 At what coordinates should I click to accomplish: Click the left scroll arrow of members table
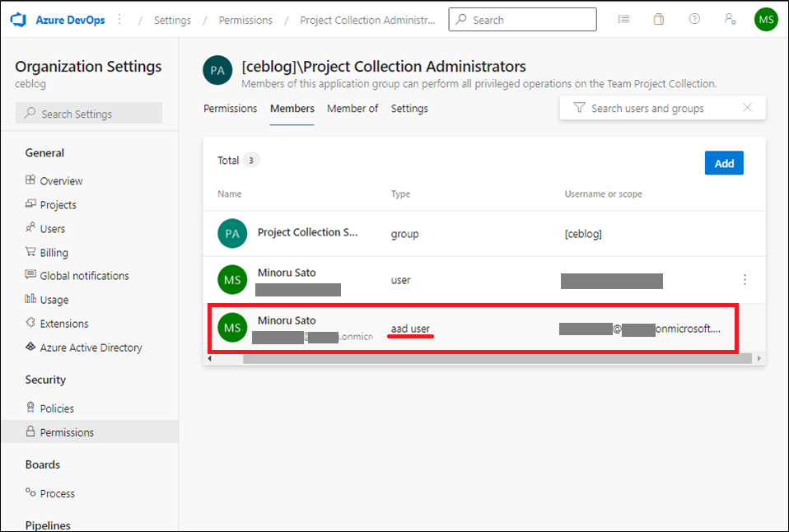210,358
